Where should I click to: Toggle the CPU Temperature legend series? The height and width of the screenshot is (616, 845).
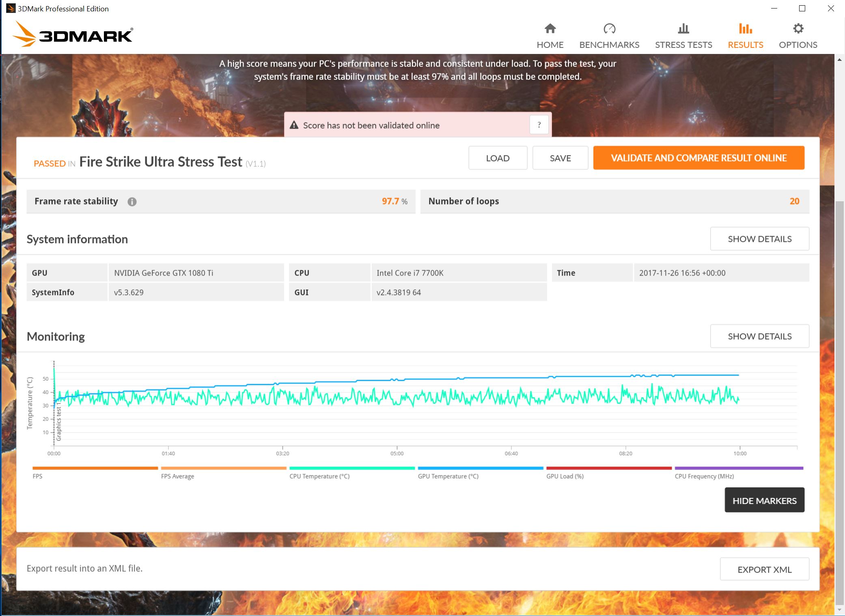[x=319, y=476]
